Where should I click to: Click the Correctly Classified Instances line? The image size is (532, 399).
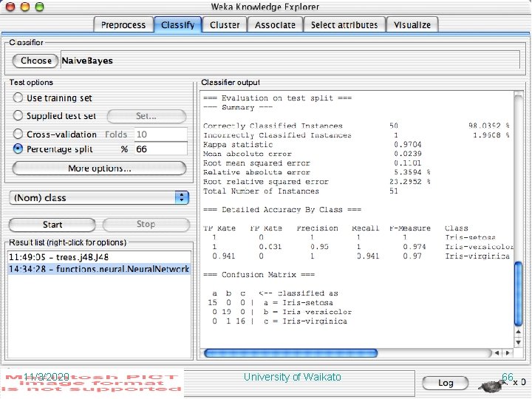pos(356,126)
